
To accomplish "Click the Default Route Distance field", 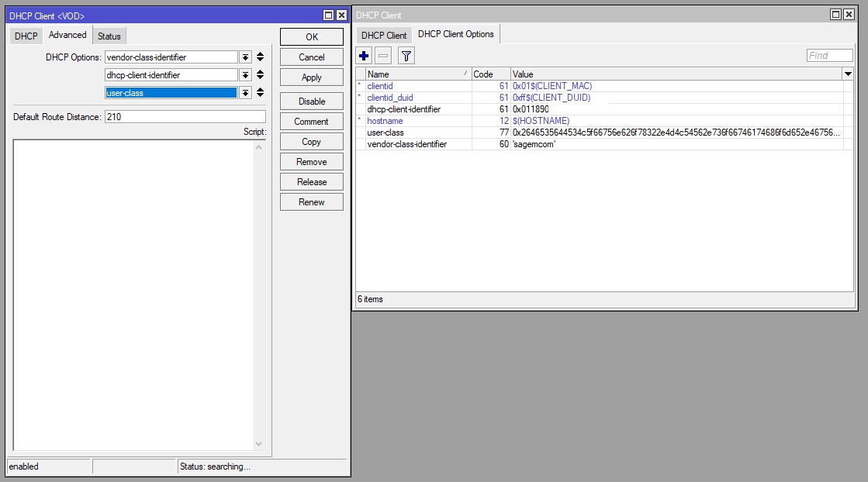I will tap(185, 117).
